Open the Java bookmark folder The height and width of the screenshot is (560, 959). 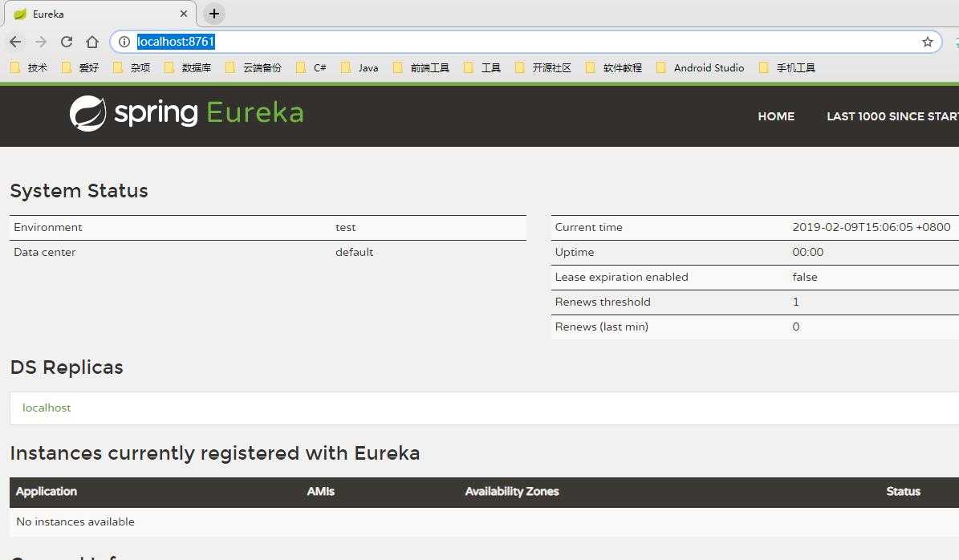coord(360,68)
